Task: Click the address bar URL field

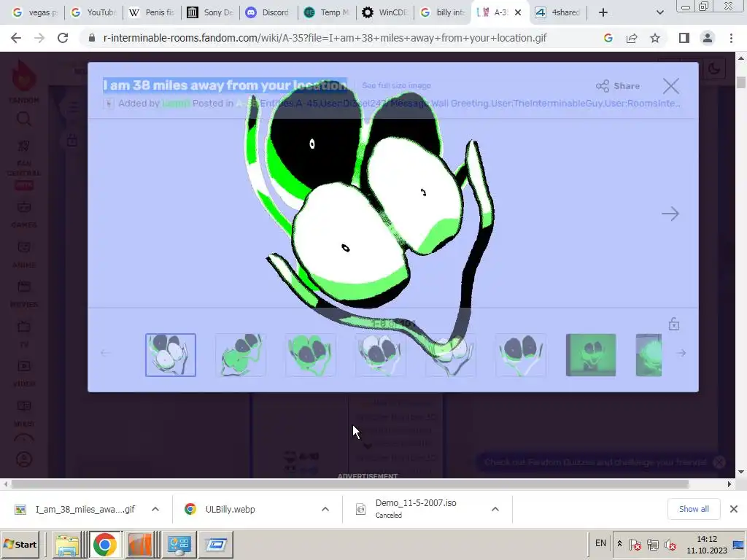Action: 325,38
